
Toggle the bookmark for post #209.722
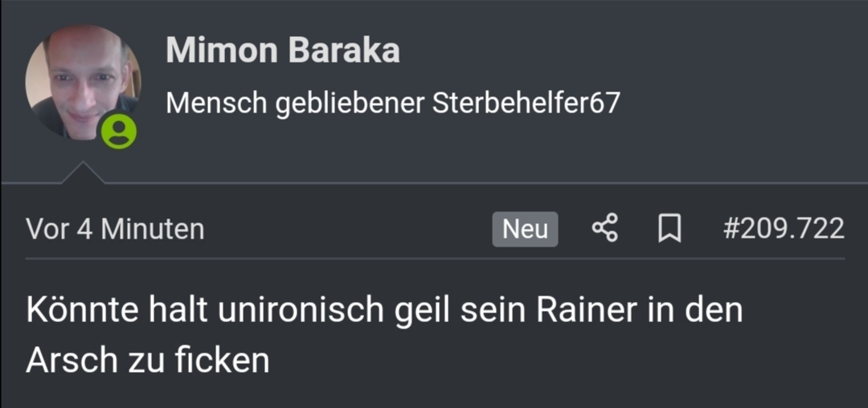(x=669, y=229)
